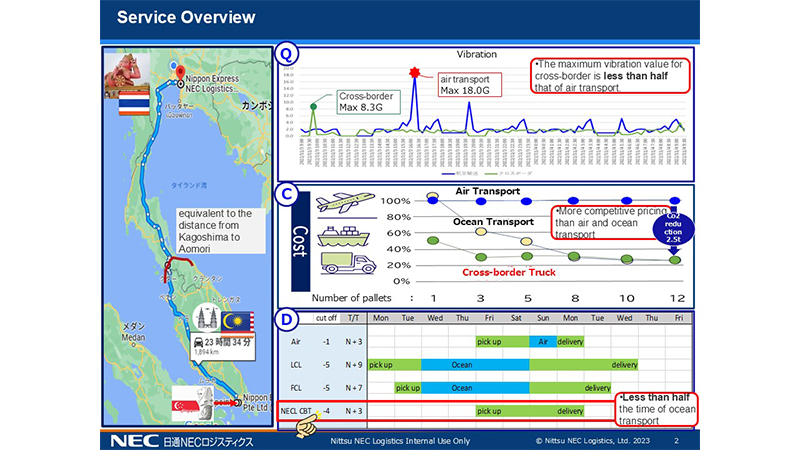Click the LCL row label
This screenshot has height=450, width=800.
tap(296, 365)
